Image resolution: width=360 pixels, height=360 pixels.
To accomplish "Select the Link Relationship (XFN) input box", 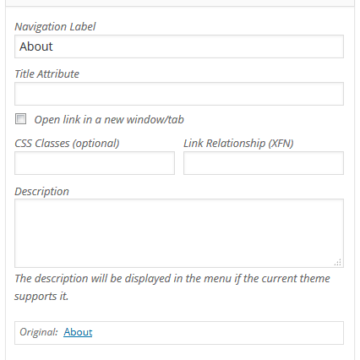I will [263, 163].
